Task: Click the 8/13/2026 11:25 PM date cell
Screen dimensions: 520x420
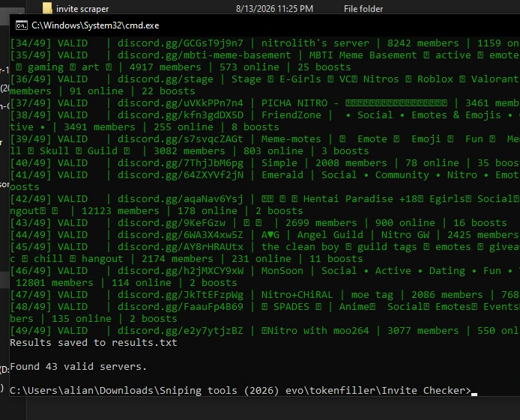Action: (274, 9)
